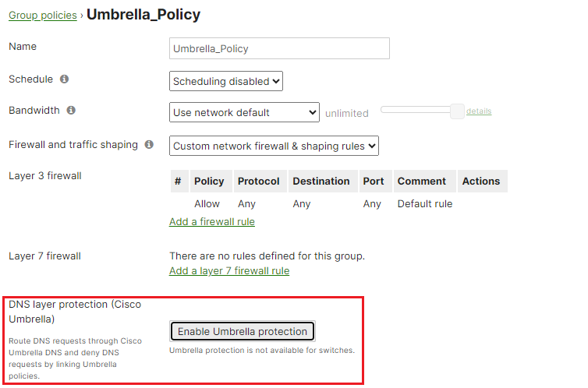Screen dimensions: 588x388
Task: Click the bandwidth limit slider handle
Action: [x=457, y=111]
